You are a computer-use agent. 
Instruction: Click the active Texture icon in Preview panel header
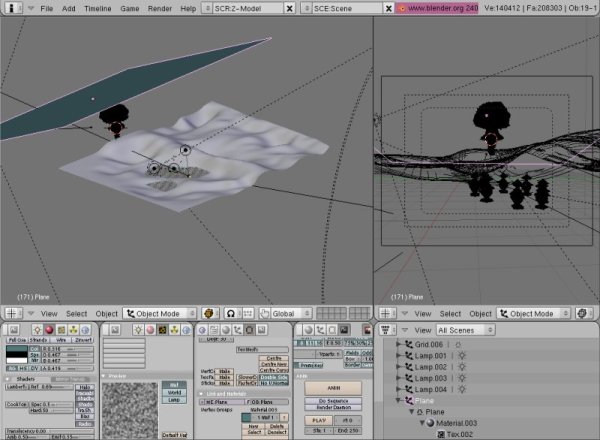pyautogui.click(x=162, y=329)
